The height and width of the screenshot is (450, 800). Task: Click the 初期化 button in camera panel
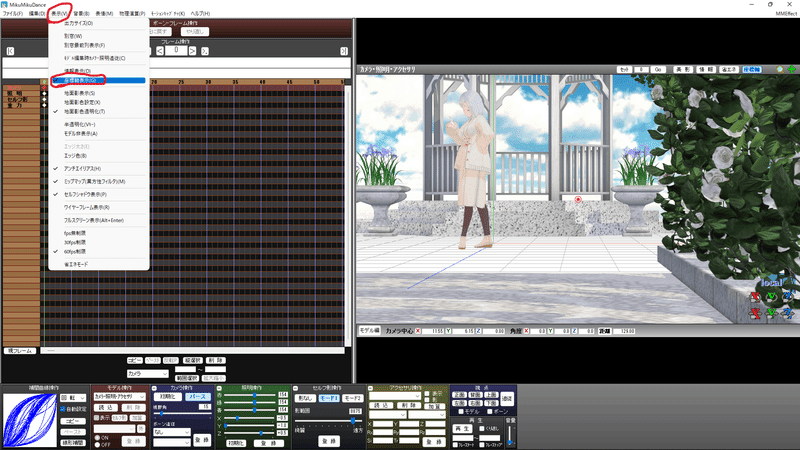pyautogui.click(x=167, y=397)
